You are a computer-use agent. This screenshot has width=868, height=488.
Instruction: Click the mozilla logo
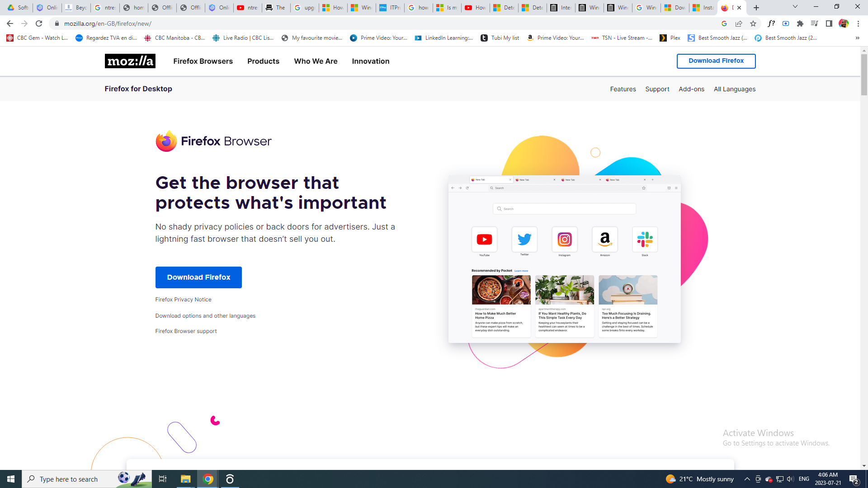pyautogui.click(x=130, y=61)
